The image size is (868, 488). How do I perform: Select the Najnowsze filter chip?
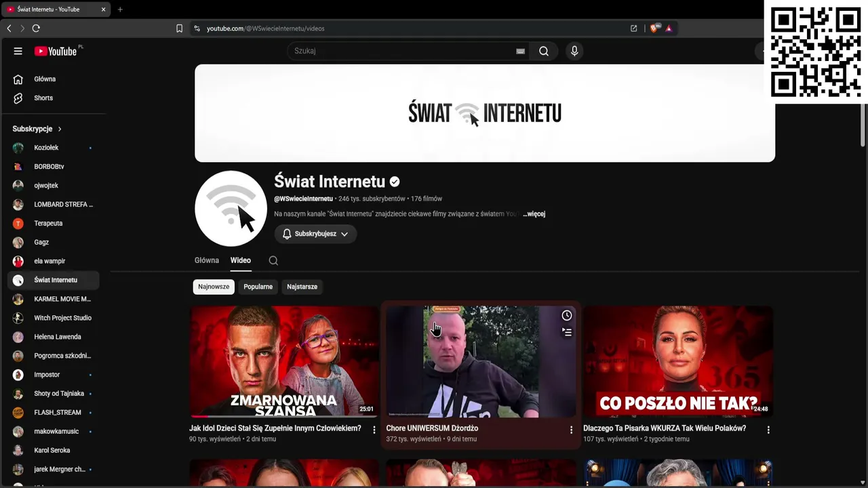[214, 287]
